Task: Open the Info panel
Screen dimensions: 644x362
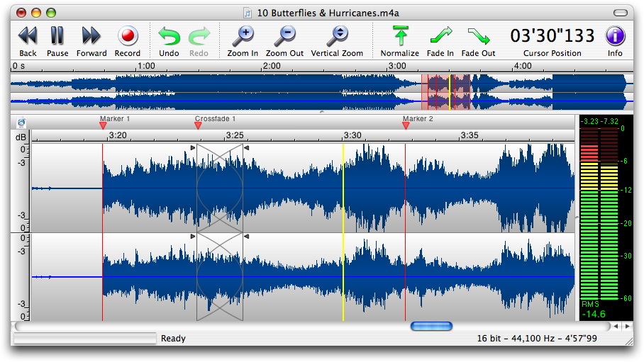Action: [x=614, y=35]
